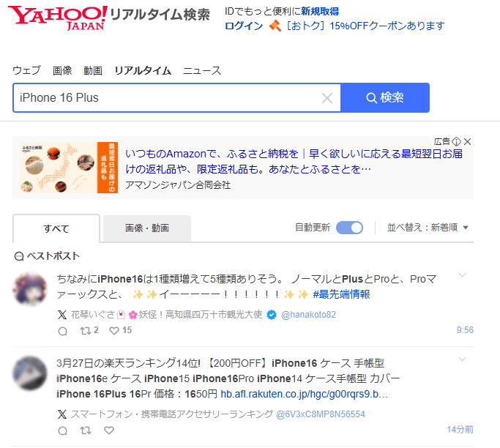Click hanakoto82's profile avatar

pos(30,289)
